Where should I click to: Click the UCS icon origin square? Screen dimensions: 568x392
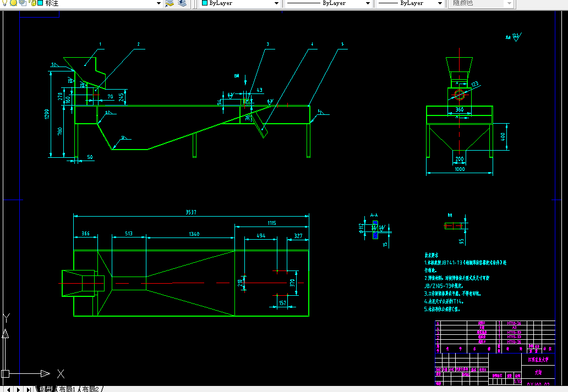5,373
